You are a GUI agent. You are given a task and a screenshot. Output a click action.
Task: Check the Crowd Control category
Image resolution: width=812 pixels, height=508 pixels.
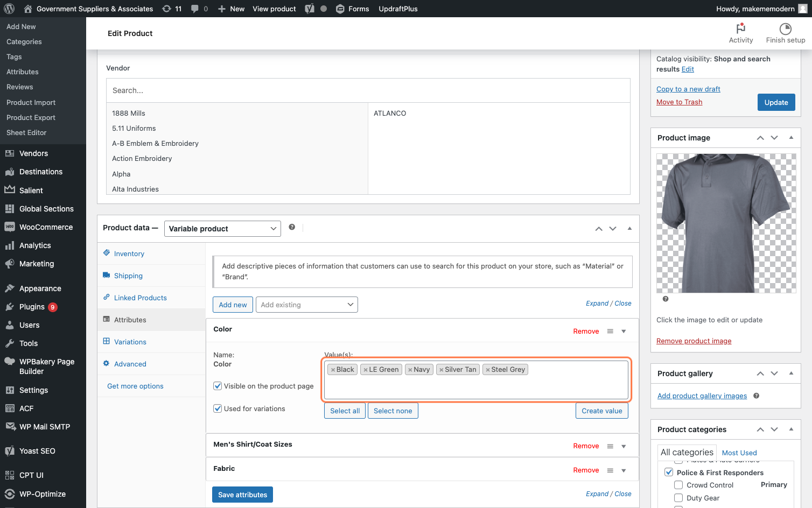678,485
